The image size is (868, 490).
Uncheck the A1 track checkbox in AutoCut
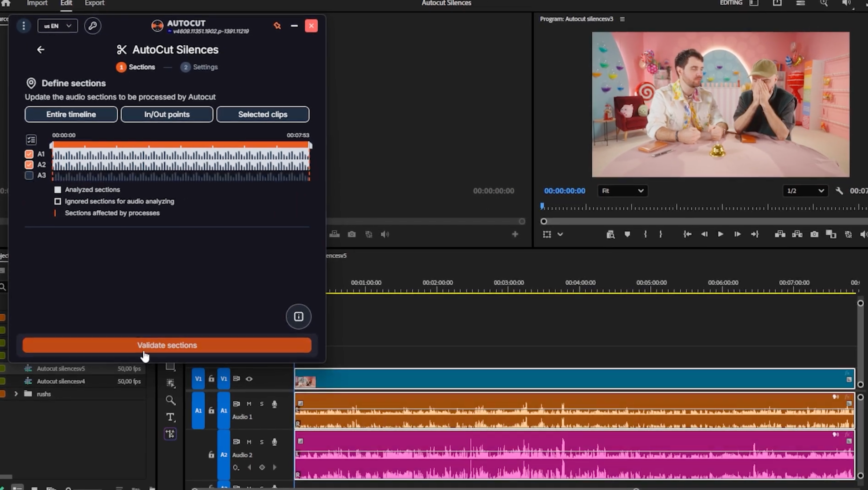[x=29, y=154]
